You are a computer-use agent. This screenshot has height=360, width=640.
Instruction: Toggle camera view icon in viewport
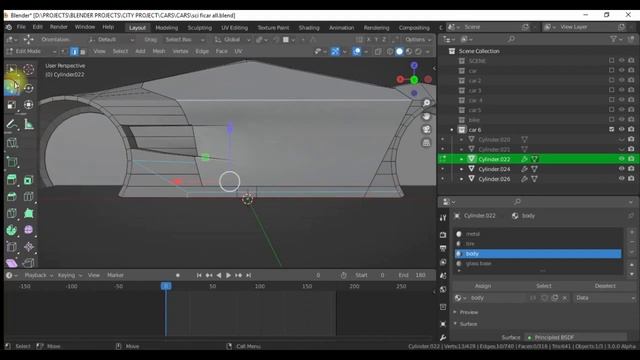[x=426, y=129]
